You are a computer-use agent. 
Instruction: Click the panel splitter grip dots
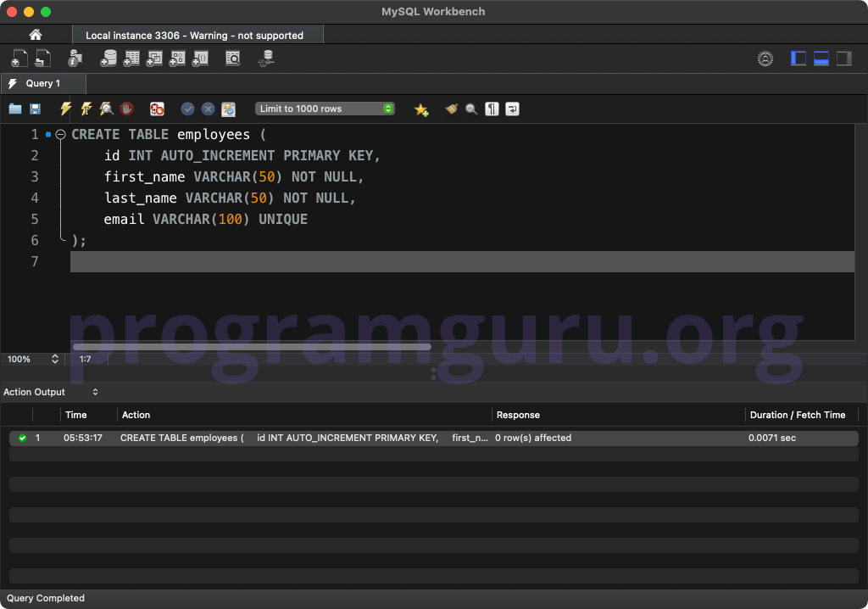point(433,373)
